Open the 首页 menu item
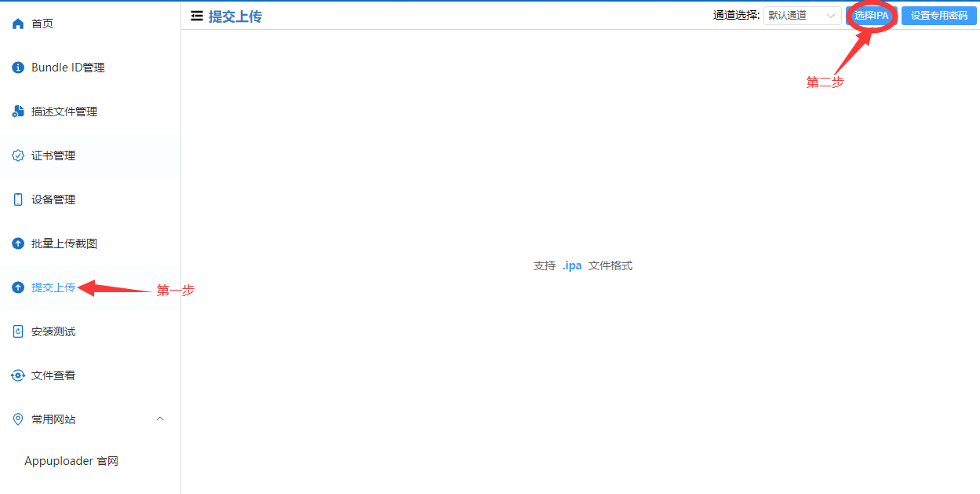The height and width of the screenshot is (494, 980). [42, 24]
